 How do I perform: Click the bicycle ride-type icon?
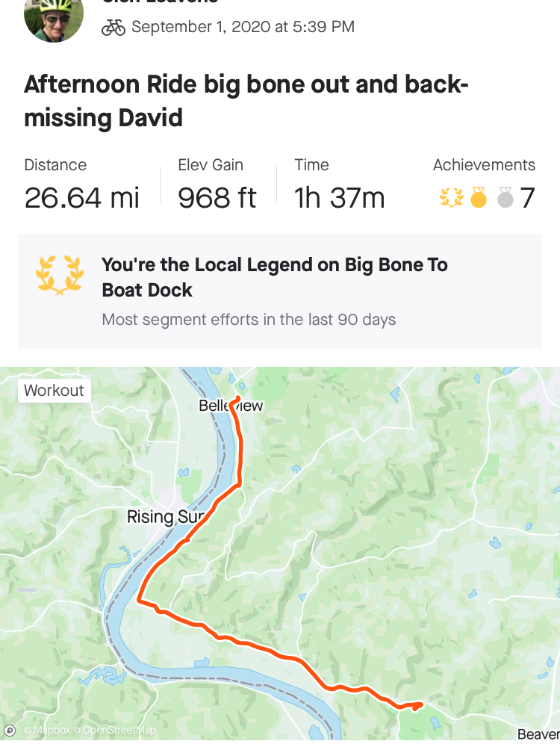click(113, 28)
